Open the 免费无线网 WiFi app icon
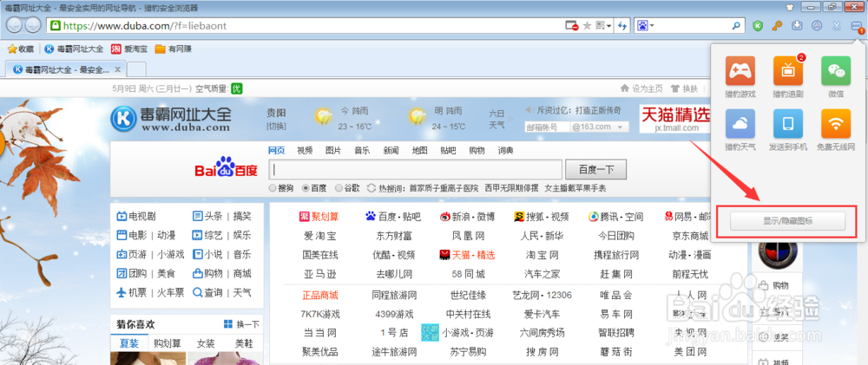 click(x=836, y=124)
